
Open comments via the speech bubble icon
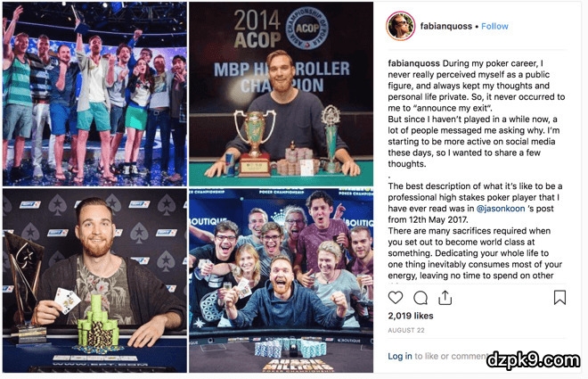click(421, 298)
